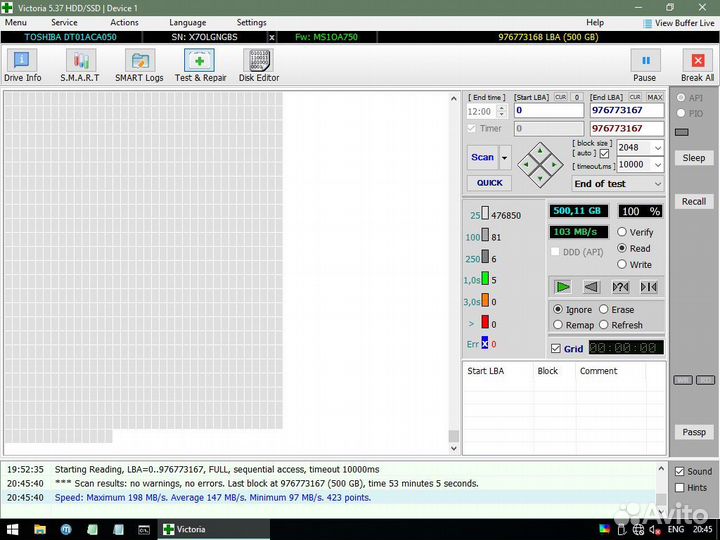Launch the Disk Editor
This screenshot has width=720, height=540.
point(259,66)
